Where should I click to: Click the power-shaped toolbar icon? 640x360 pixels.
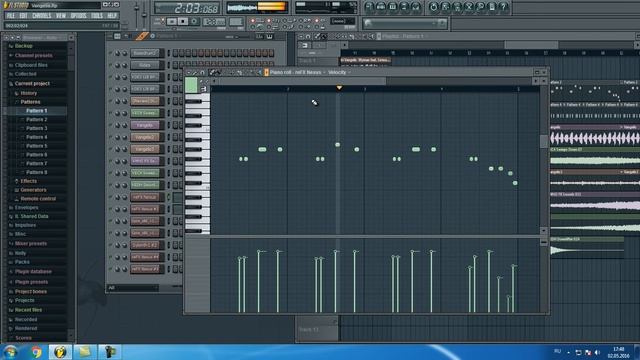click(433, 7)
